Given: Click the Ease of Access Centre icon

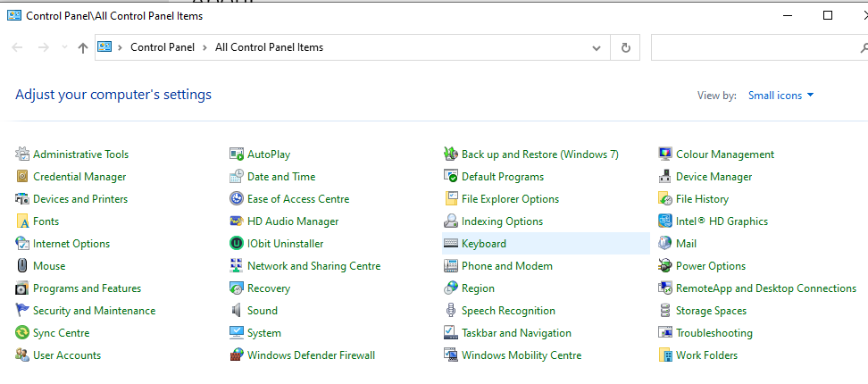Looking at the screenshot, I should coord(237,198).
